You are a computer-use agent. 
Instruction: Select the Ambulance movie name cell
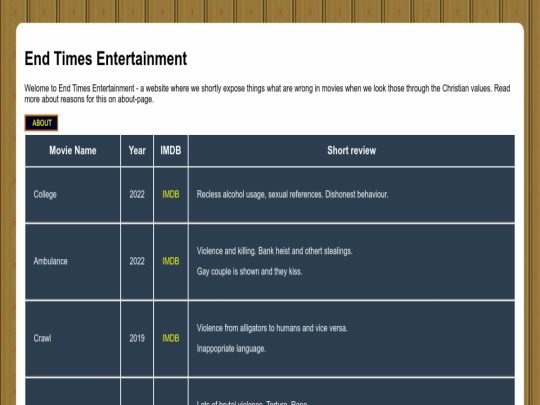(x=73, y=262)
